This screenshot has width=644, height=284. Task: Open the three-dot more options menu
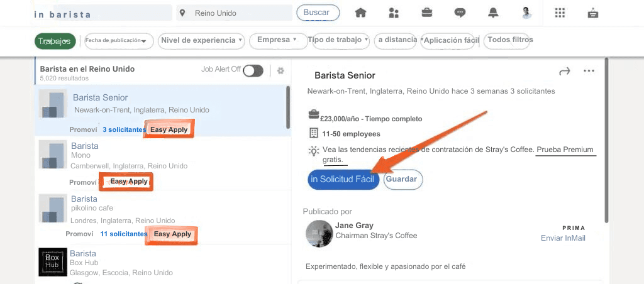589,71
